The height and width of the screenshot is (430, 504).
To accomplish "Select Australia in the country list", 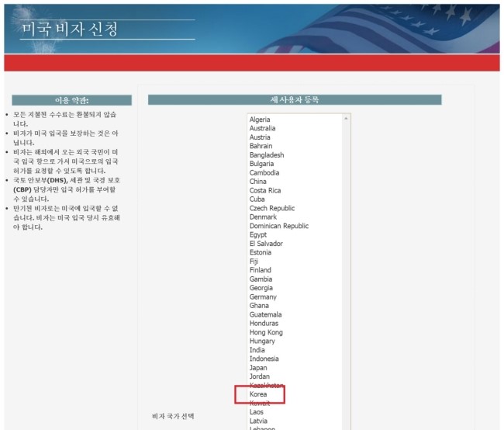I will pyautogui.click(x=262, y=128).
